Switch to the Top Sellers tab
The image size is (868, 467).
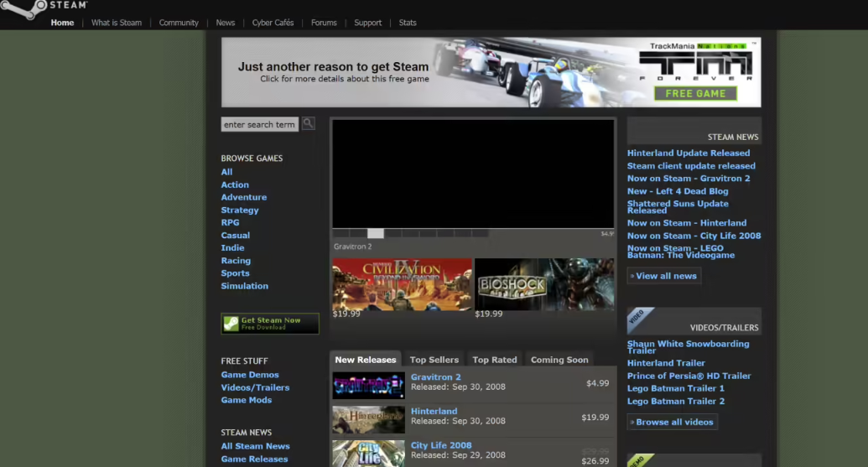pos(434,360)
